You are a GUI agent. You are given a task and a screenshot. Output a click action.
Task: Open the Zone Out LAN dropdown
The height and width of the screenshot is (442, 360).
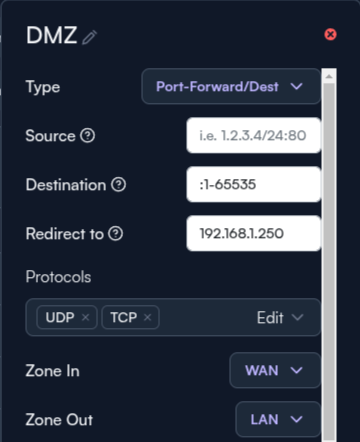(x=278, y=419)
